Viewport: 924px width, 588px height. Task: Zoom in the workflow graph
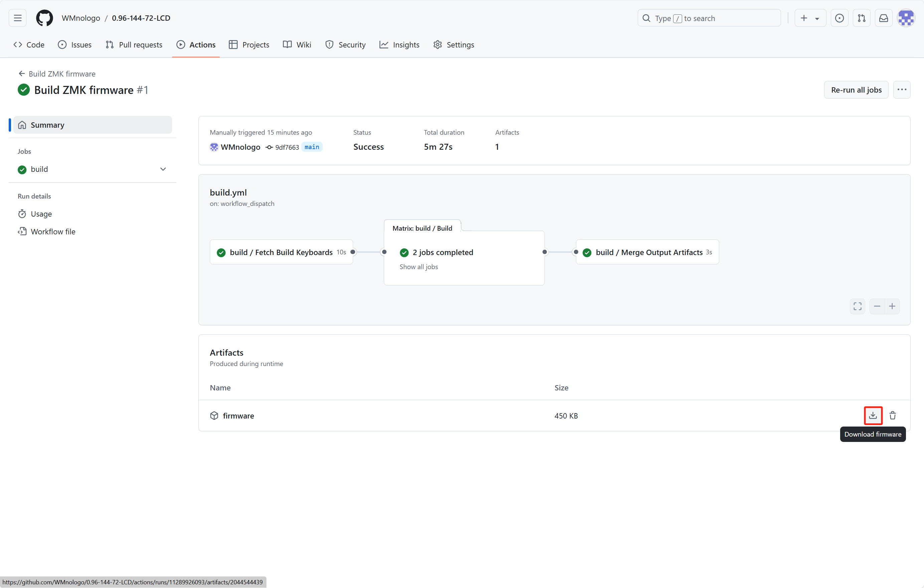click(x=892, y=306)
